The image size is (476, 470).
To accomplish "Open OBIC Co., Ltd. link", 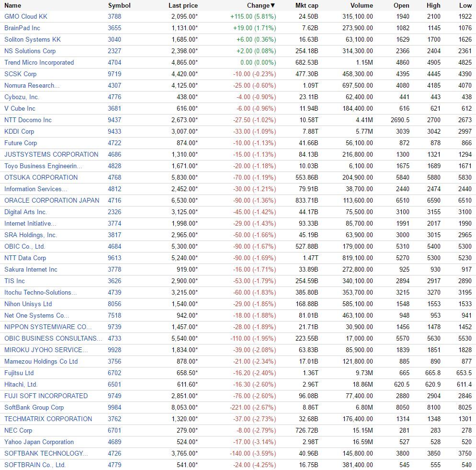I will tap(24, 247).
